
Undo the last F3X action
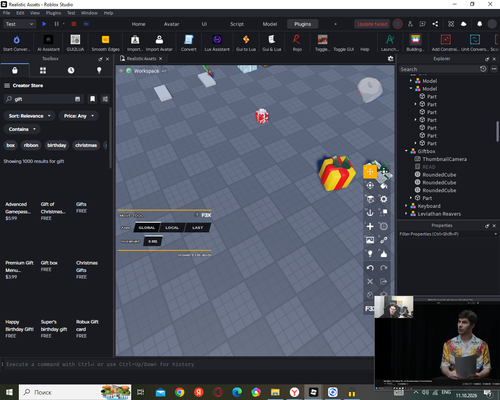pyautogui.click(x=370, y=268)
